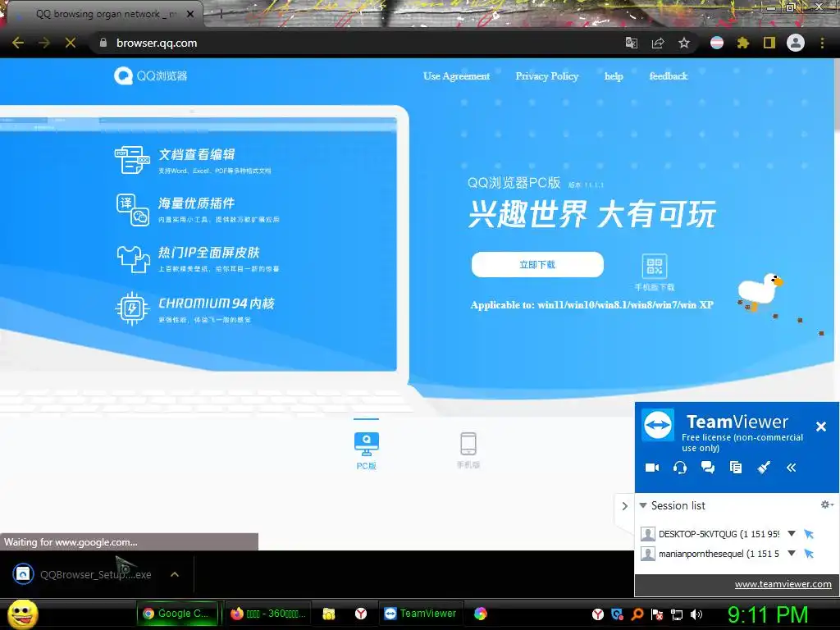The height and width of the screenshot is (630, 840).
Task: Go back using the browser back arrow
Action: tap(18, 43)
